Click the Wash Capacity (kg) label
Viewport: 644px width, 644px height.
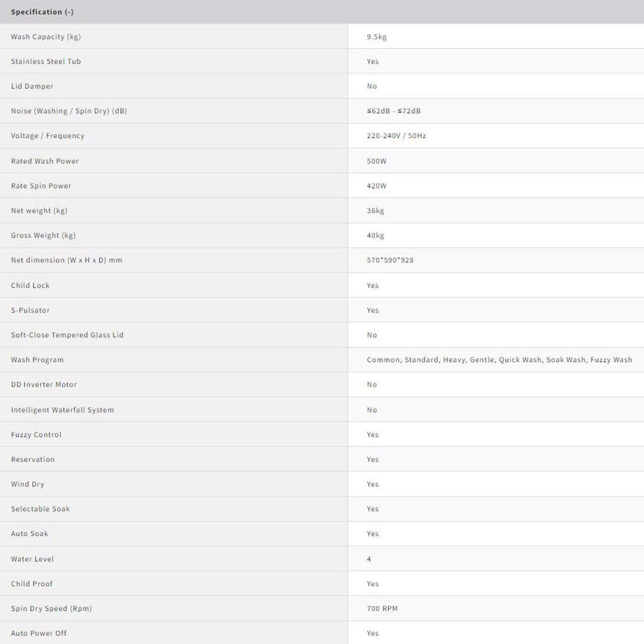click(x=46, y=37)
